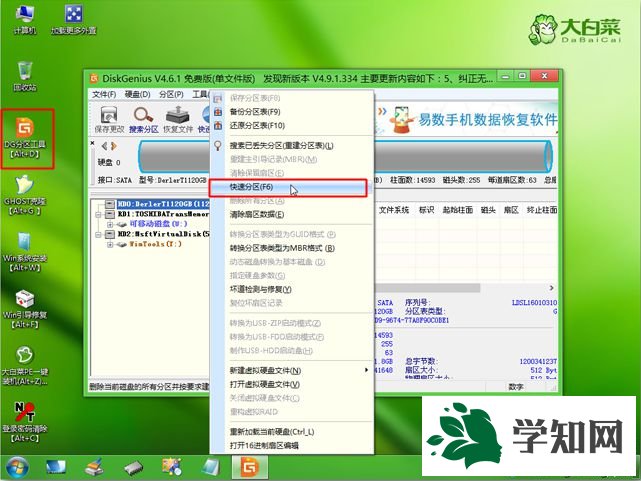Click the partition table horizontal scrollbar thumb
The width and height of the screenshot is (641, 481).
[427, 288]
